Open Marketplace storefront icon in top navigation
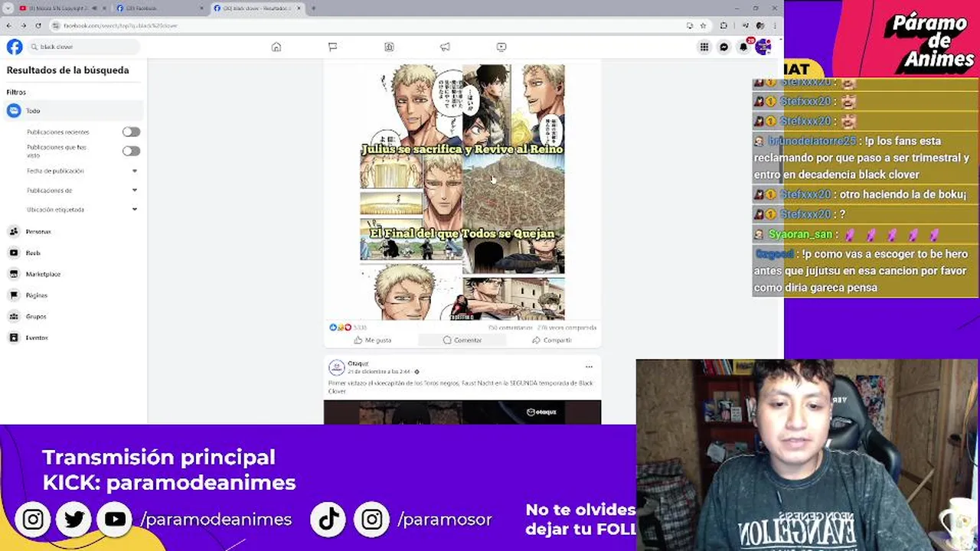The image size is (980, 551). 389,47
